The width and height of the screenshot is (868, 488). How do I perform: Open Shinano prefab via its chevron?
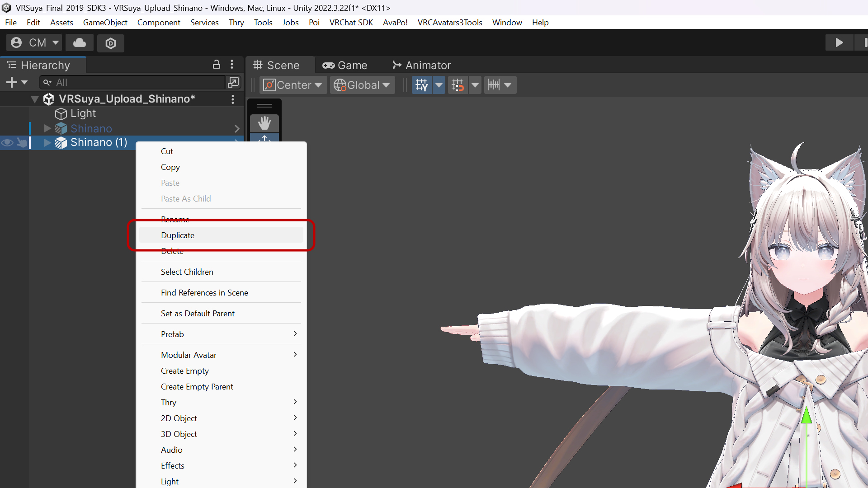(x=237, y=129)
